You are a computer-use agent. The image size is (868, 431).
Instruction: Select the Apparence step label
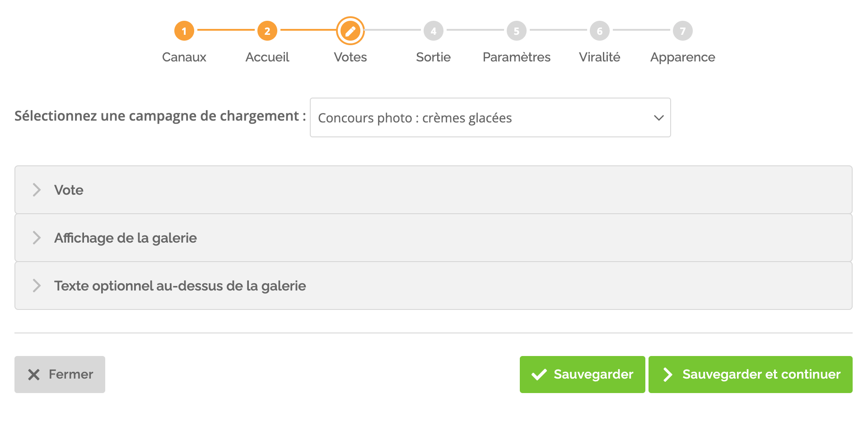click(683, 57)
